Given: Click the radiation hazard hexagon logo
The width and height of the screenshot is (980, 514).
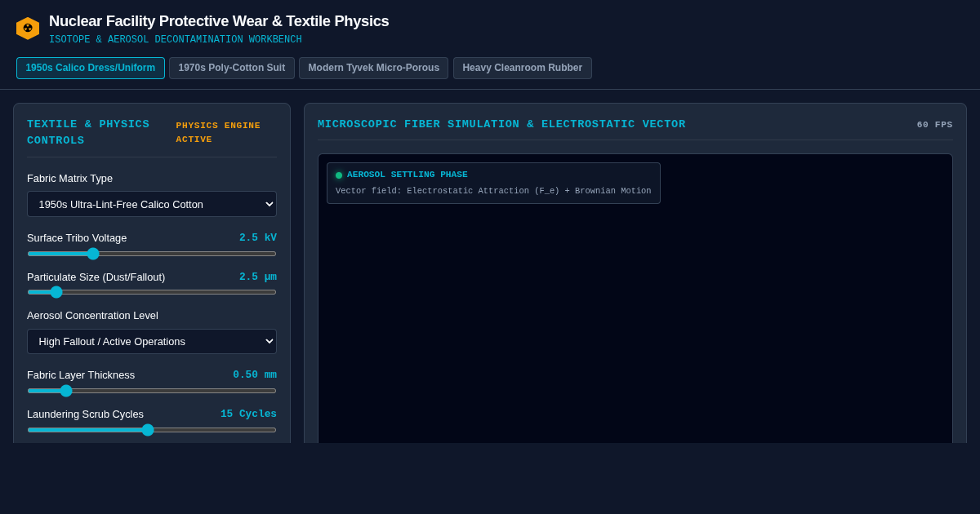Looking at the screenshot, I should pyautogui.click(x=28, y=29).
